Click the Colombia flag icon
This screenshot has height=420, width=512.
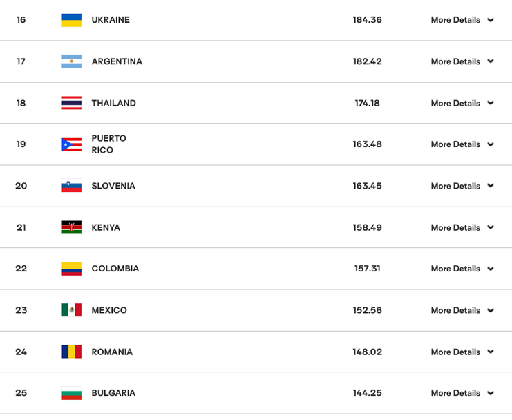71,269
